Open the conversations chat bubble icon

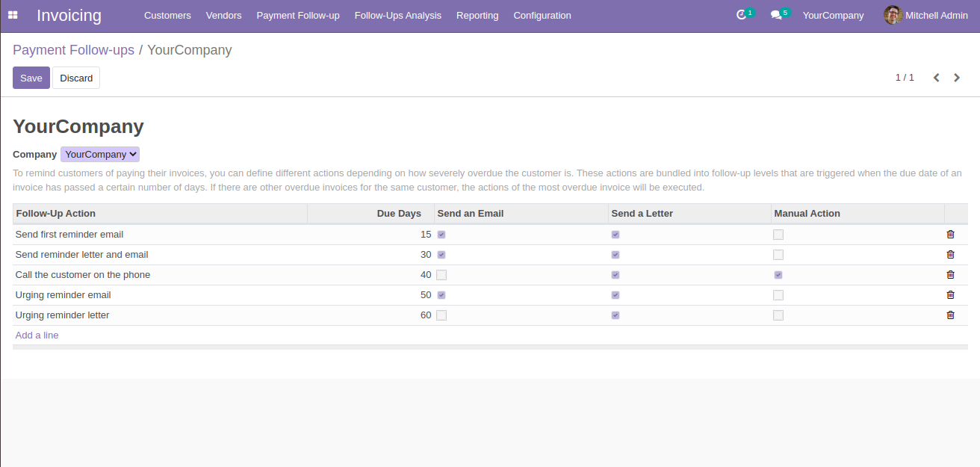776,15
